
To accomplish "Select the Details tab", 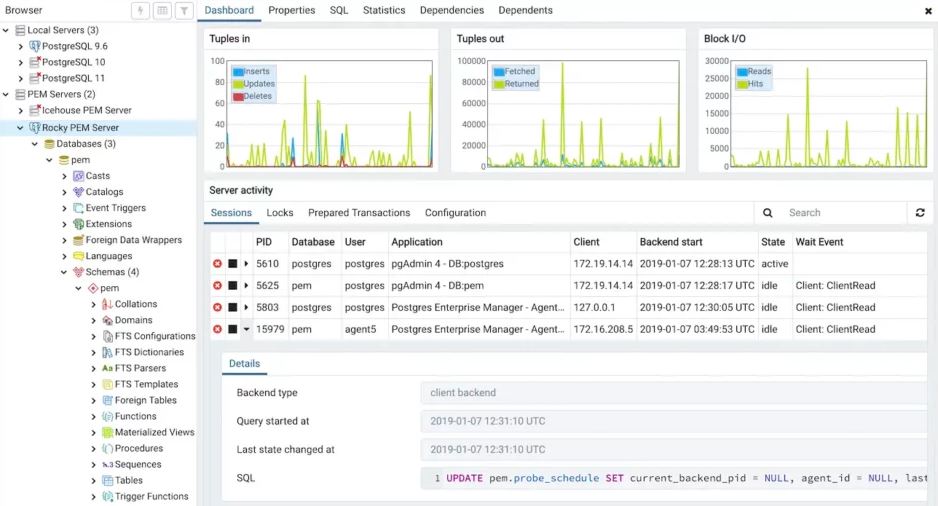I will (x=244, y=364).
